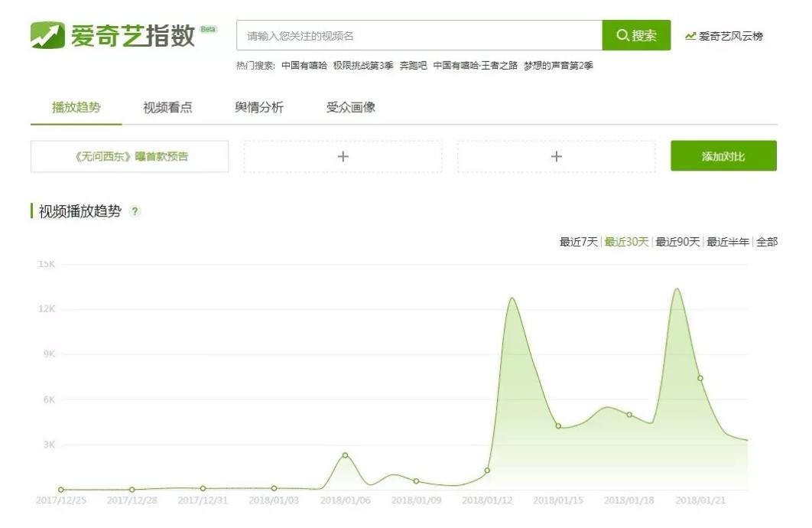
Task: Search hot keyword 中国有嘻哈
Action: (304, 65)
